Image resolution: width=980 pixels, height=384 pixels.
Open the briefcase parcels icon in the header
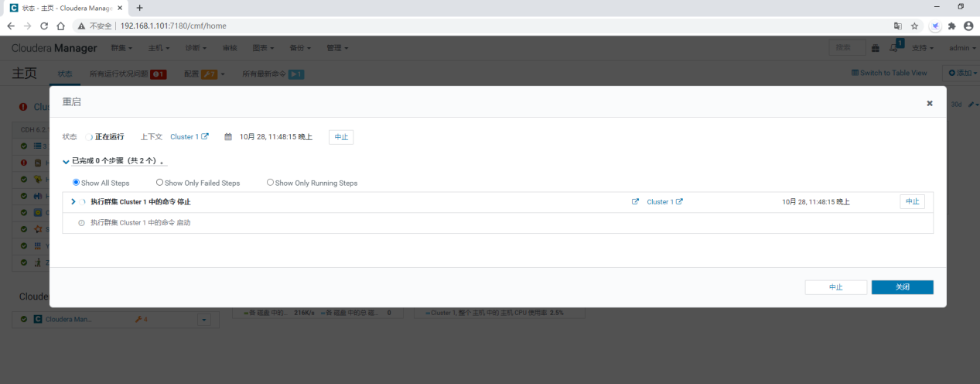coord(876,49)
